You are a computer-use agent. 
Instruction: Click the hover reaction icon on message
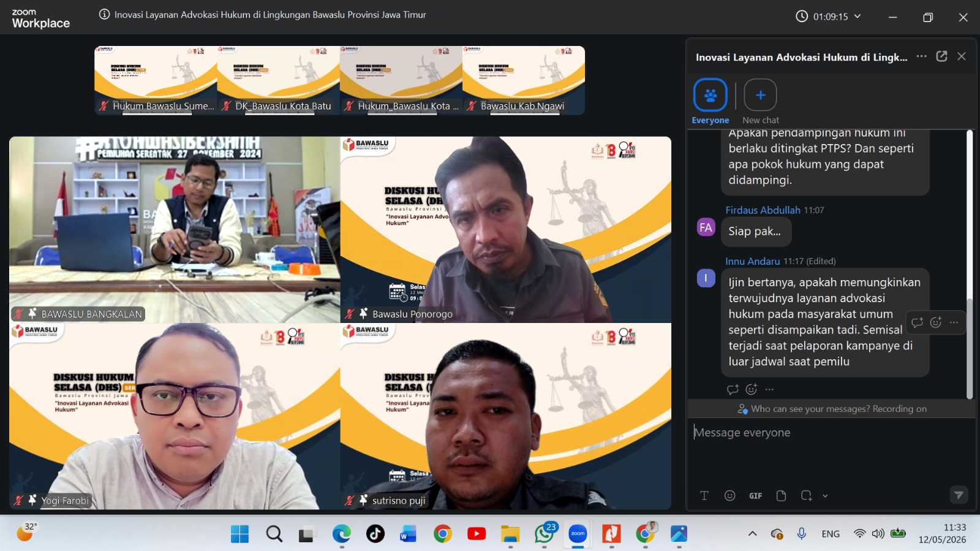pyautogui.click(x=936, y=322)
